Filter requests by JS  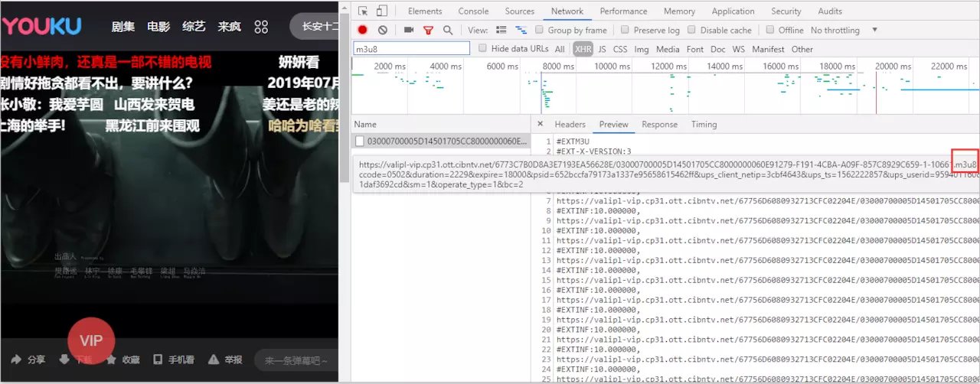pyautogui.click(x=602, y=49)
